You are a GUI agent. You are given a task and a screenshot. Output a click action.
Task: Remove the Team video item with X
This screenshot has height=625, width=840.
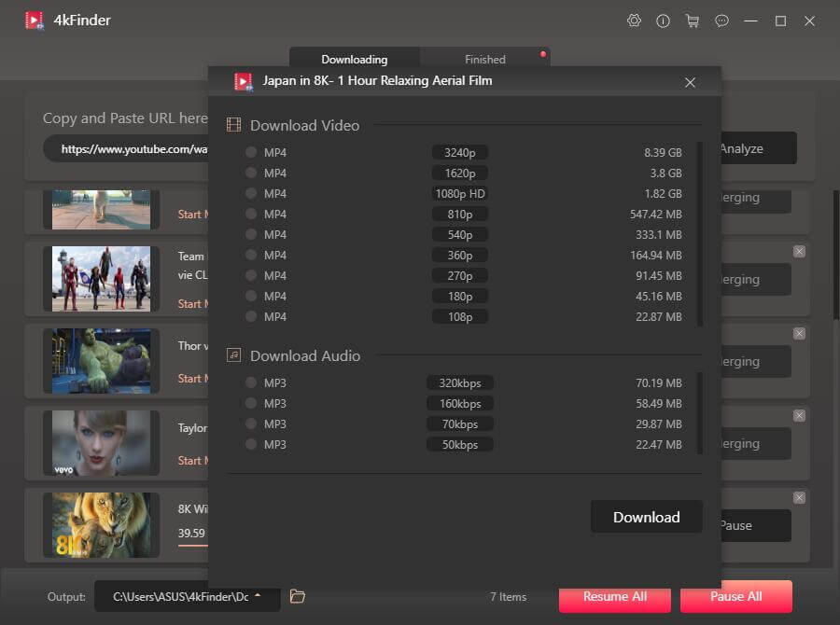click(799, 252)
